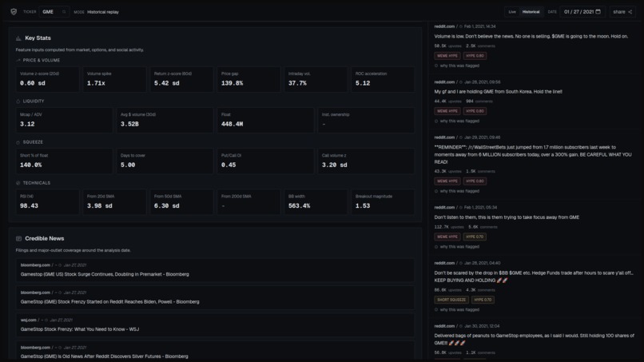Click RSI (14) 98.43 value

coord(29,206)
